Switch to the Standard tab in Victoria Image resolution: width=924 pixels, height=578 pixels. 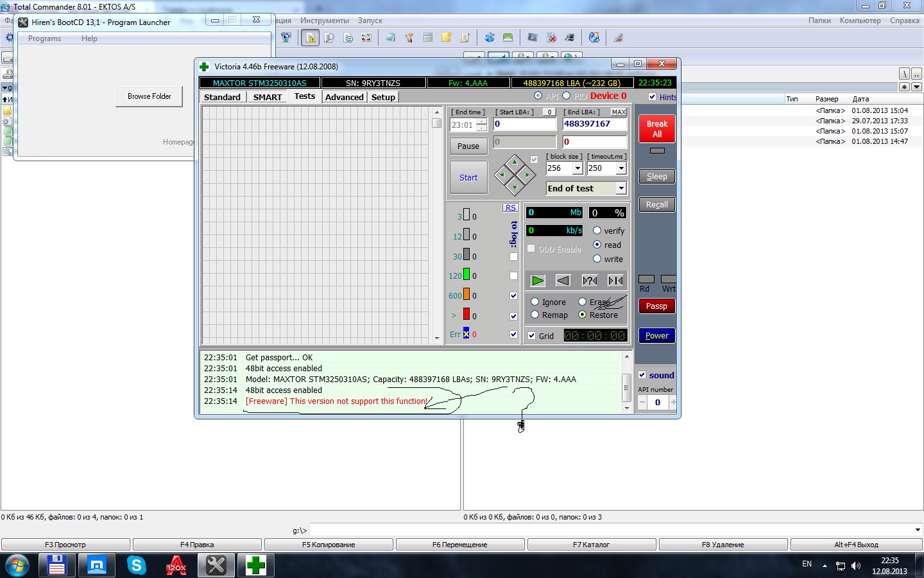pyautogui.click(x=222, y=97)
